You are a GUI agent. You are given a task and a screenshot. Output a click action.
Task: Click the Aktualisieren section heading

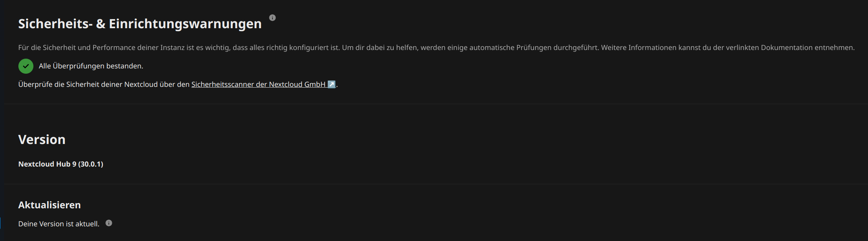[50, 205]
